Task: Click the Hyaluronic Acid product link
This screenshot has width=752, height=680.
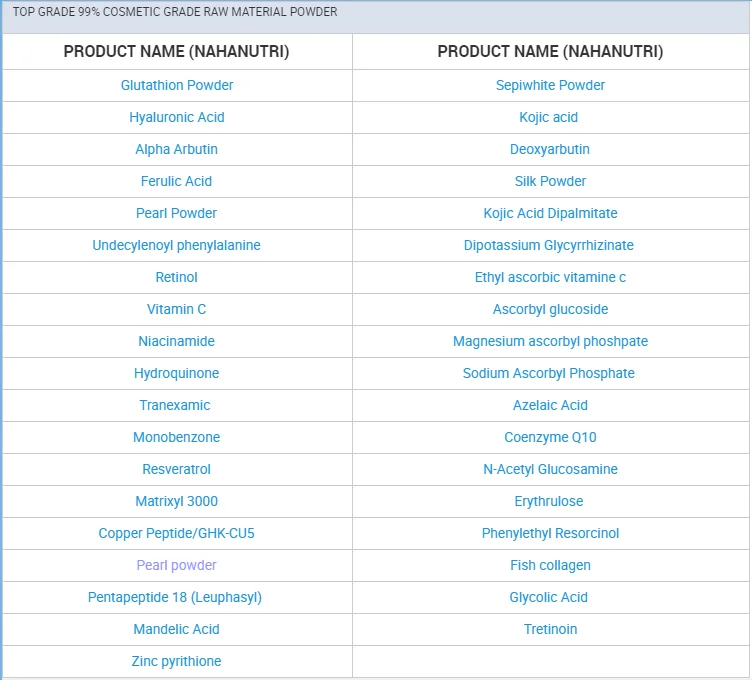Action: (177, 117)
